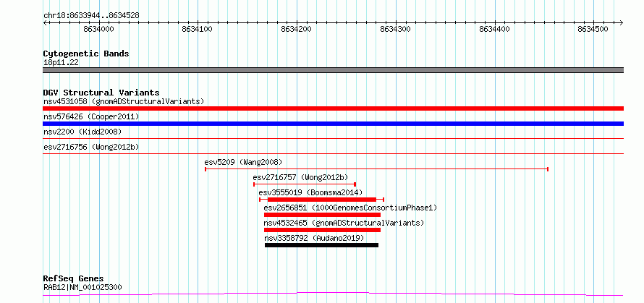
Task: Click the nsv3358792 (Audano2019) label
Action: pos(314,238)
